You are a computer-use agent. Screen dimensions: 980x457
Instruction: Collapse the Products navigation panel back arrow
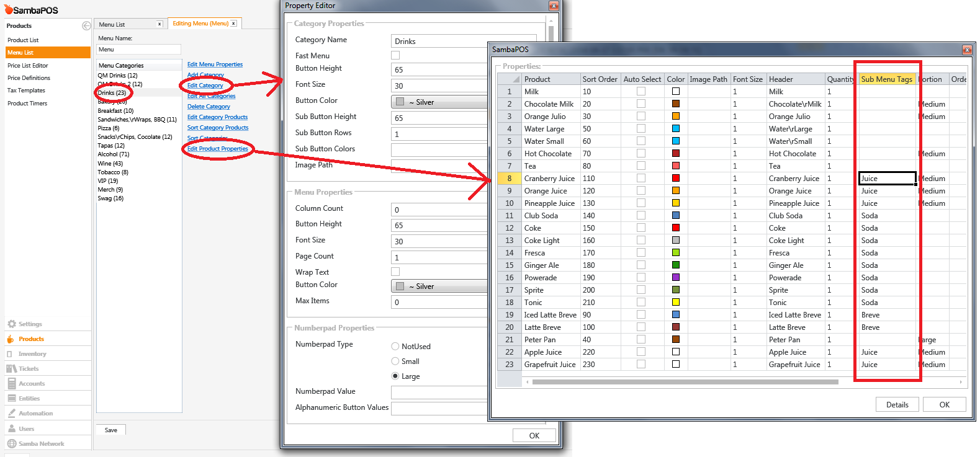(86, 25)
